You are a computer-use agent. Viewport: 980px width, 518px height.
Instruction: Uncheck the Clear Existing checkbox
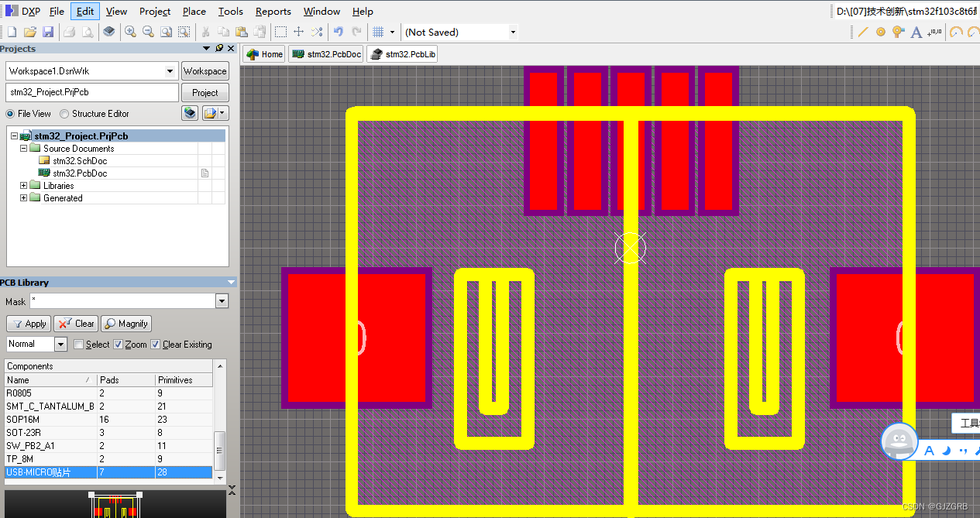[155, 345]
